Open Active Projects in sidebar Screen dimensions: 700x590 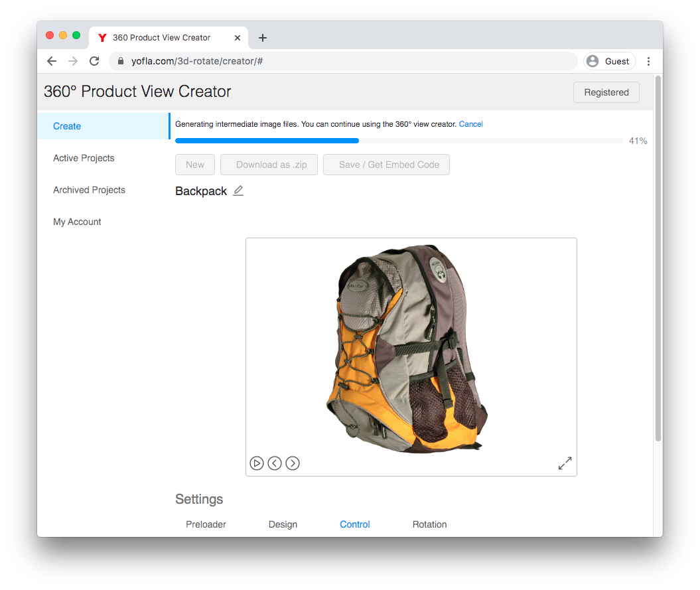tap(84, 158)
